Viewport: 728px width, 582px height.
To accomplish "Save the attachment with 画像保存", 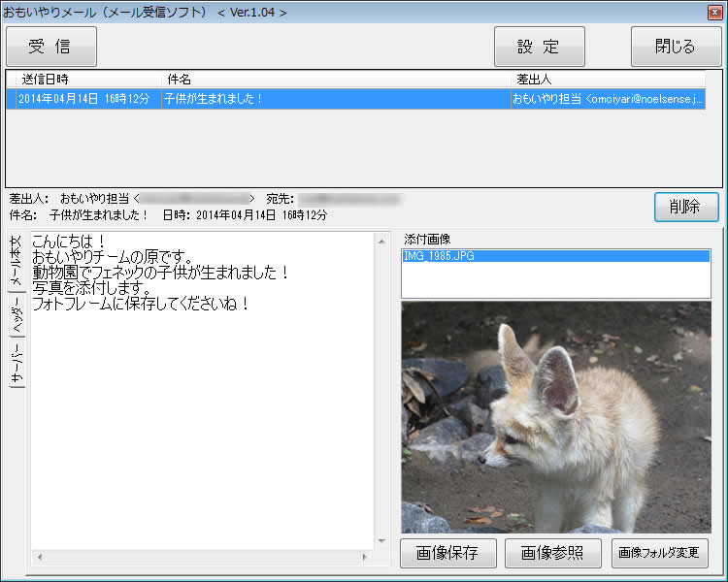I will pos(447,553).
